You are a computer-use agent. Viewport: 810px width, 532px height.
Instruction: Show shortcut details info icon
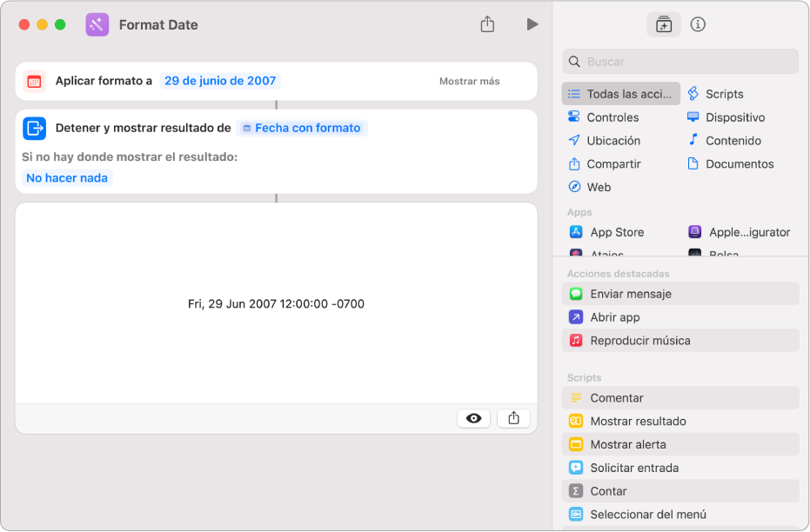[698, 24]
